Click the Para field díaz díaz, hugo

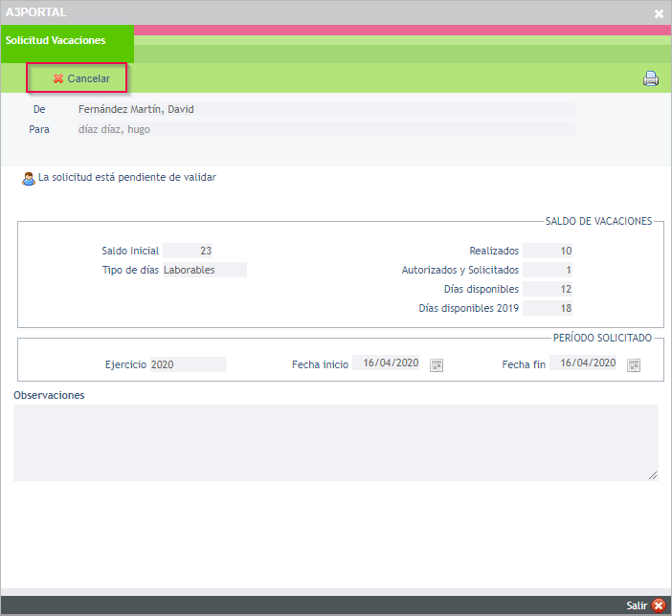325,129
